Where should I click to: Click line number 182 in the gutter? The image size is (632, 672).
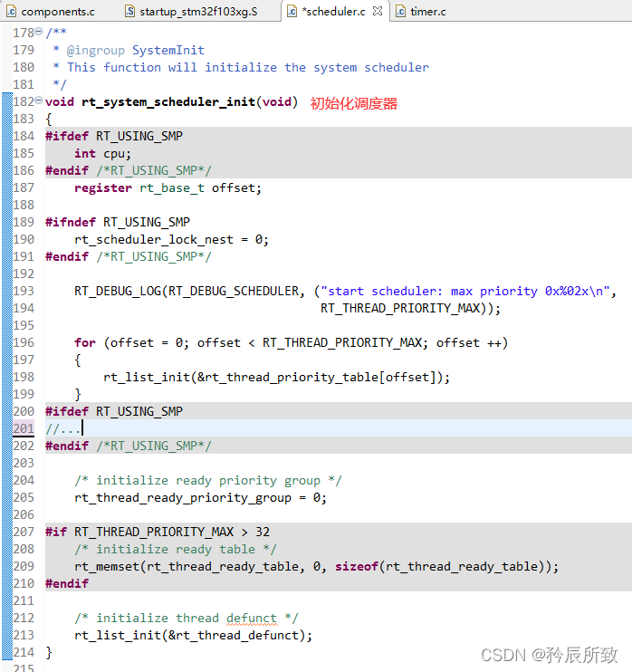pyautogui.click(x=24, y=101)
